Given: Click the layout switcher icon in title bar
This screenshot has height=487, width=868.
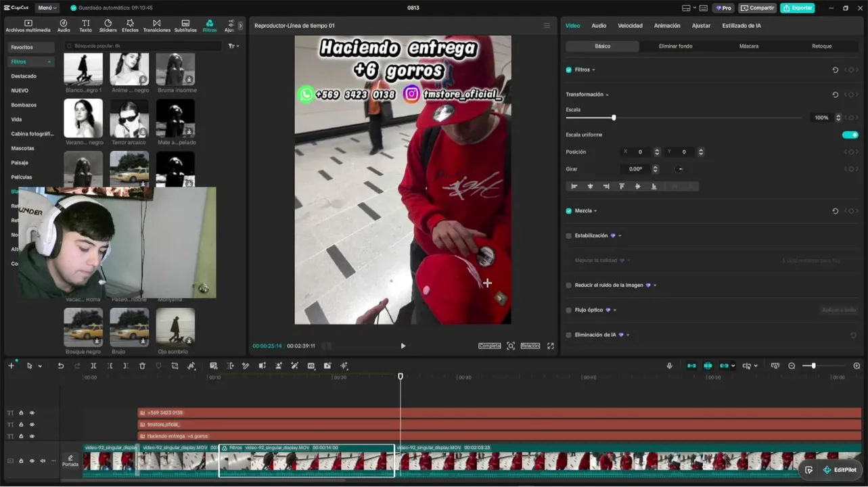Looking at the screenshot, I should pyautogui.click(x=686, y=8).
